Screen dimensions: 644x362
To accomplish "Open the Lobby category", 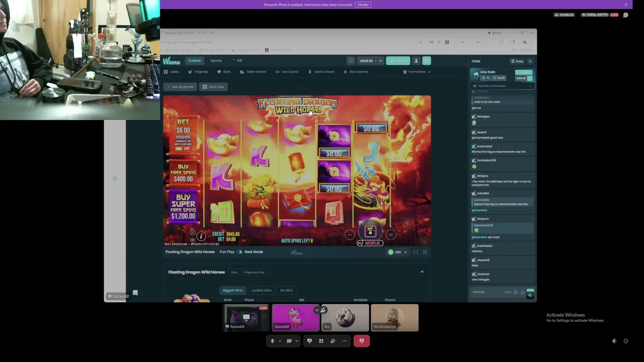I will (172, 72).
